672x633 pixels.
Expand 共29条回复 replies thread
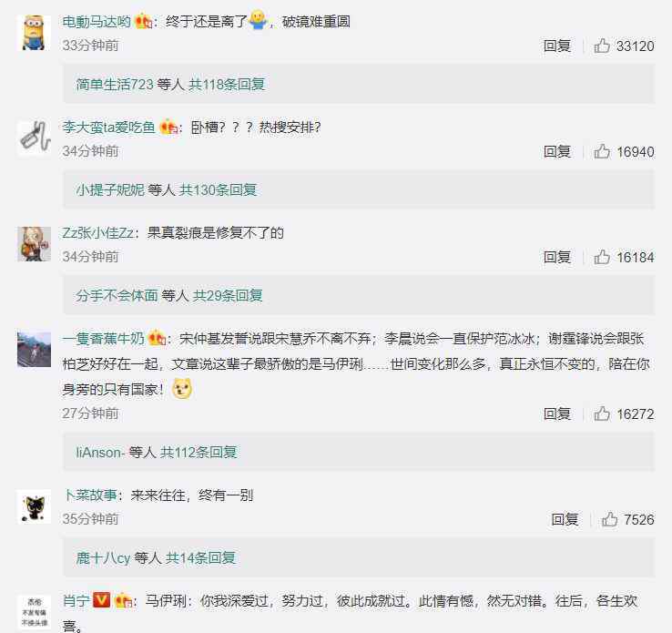(x=228, y=295)
